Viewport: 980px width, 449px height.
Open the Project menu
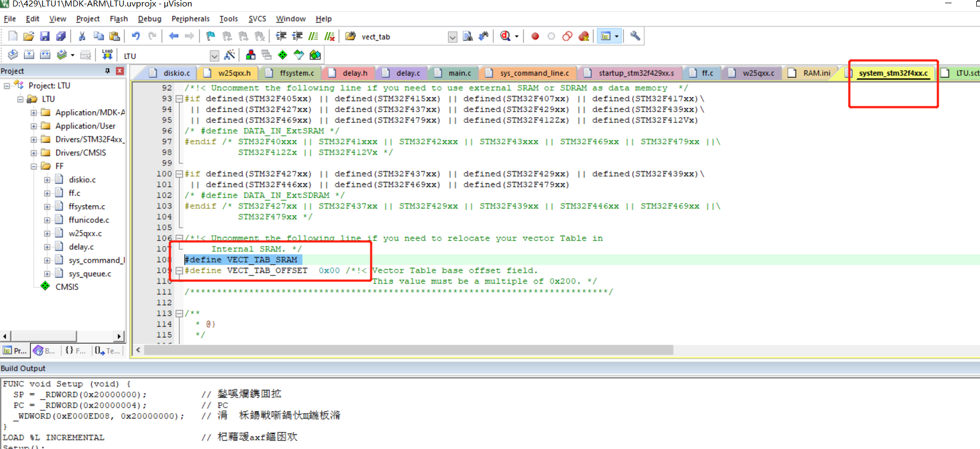coord(88,19)
